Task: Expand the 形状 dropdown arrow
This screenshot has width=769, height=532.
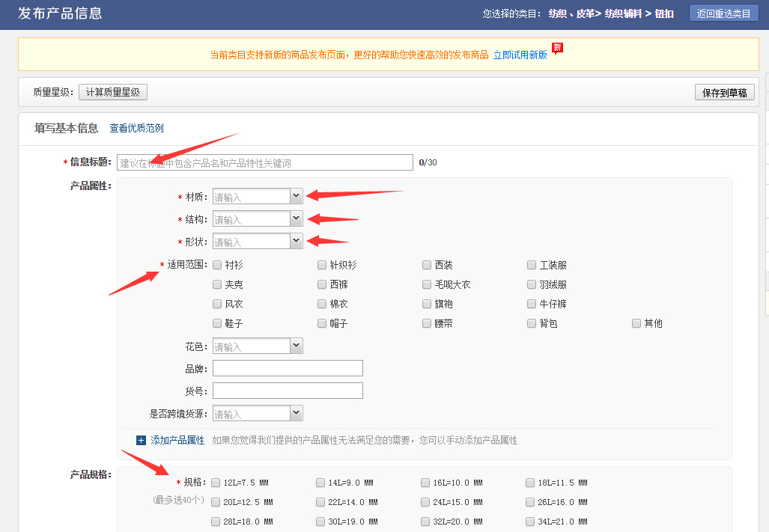Action: (x=297, y=242)
